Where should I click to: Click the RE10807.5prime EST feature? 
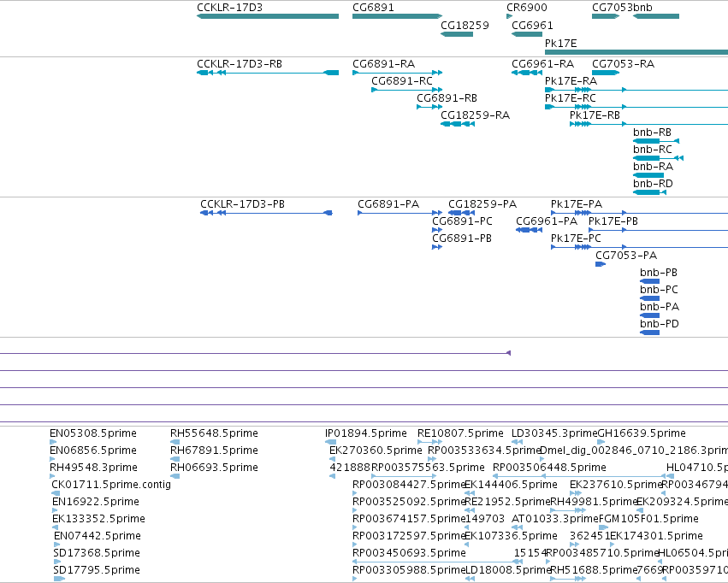click(x=430, y=443)
